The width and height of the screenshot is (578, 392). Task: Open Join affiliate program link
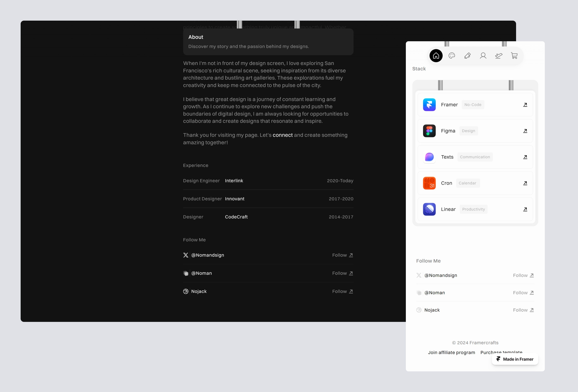451,352
